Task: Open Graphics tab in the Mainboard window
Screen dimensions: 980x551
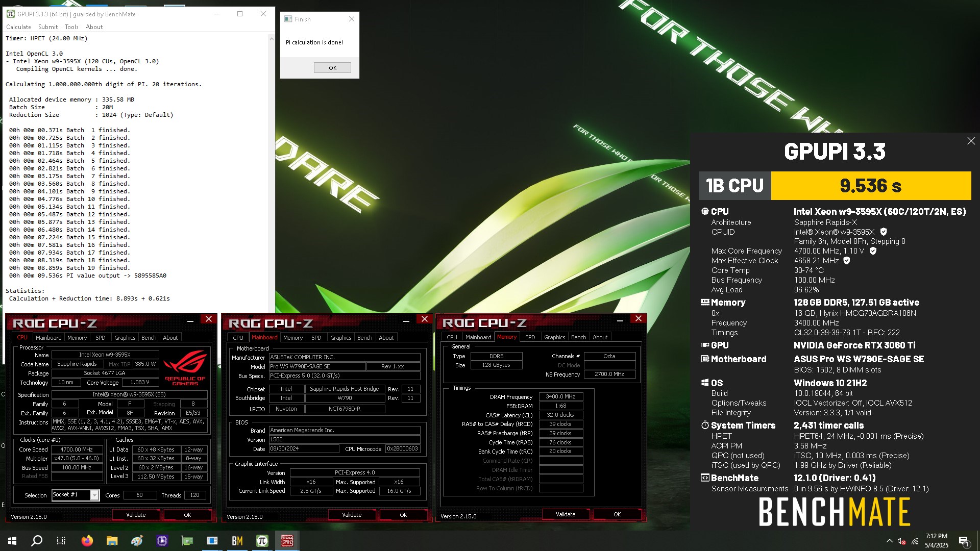Action: pos(341,338)
